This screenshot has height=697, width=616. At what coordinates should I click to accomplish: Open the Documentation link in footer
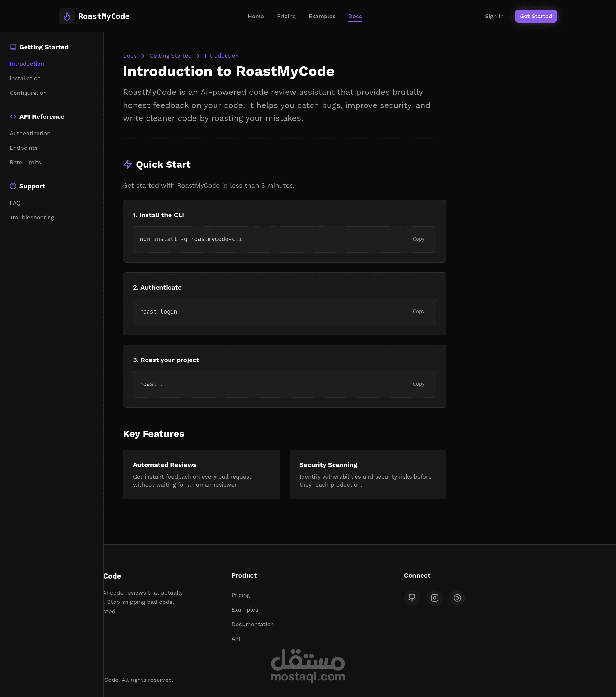point(253,625)
